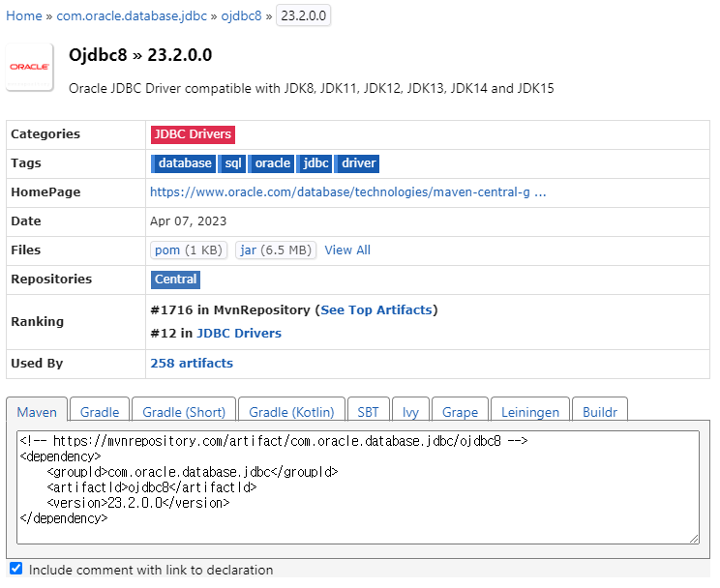
Task: Click the Ojdbc8 » 23.2.0.0 heading
Action: [140, 55]
